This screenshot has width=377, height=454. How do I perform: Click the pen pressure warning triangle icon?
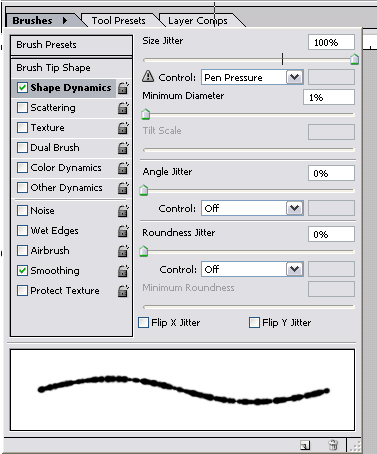click(x=148, y=76)
